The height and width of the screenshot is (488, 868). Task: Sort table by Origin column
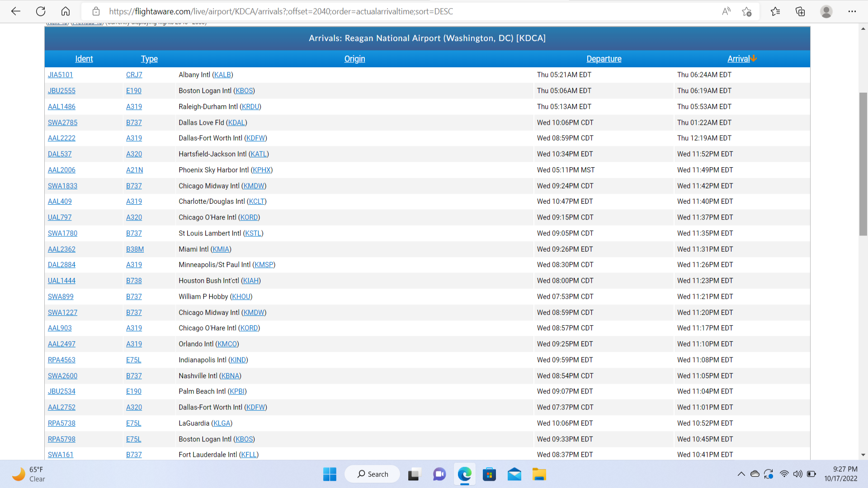pyautogui.click(x=354, y=59)
